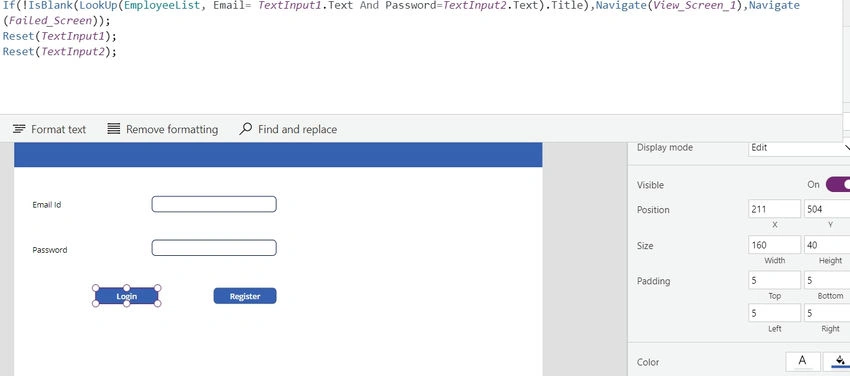Select the Email Id label
The width and height of the screenshot is (850, 376).
tap(47, 205)
